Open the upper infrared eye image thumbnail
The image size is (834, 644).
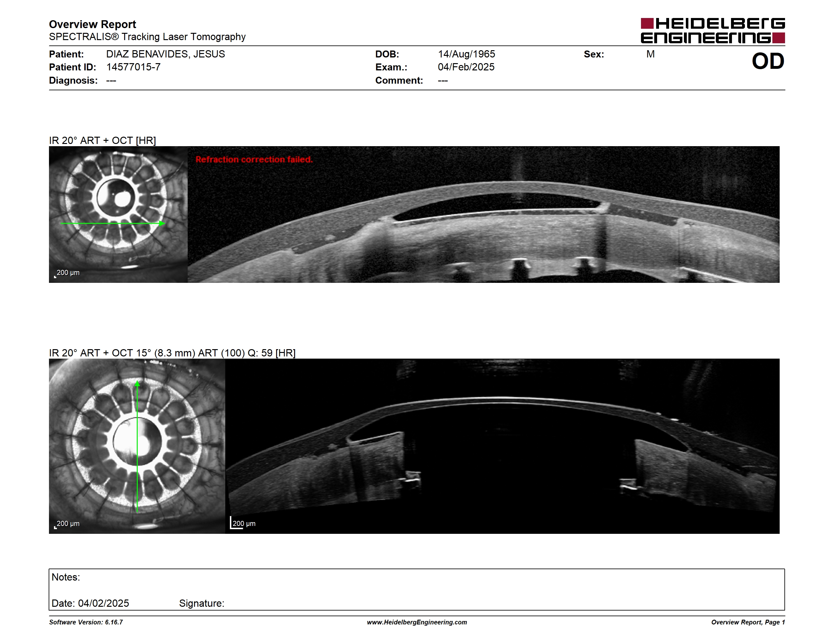118,214
